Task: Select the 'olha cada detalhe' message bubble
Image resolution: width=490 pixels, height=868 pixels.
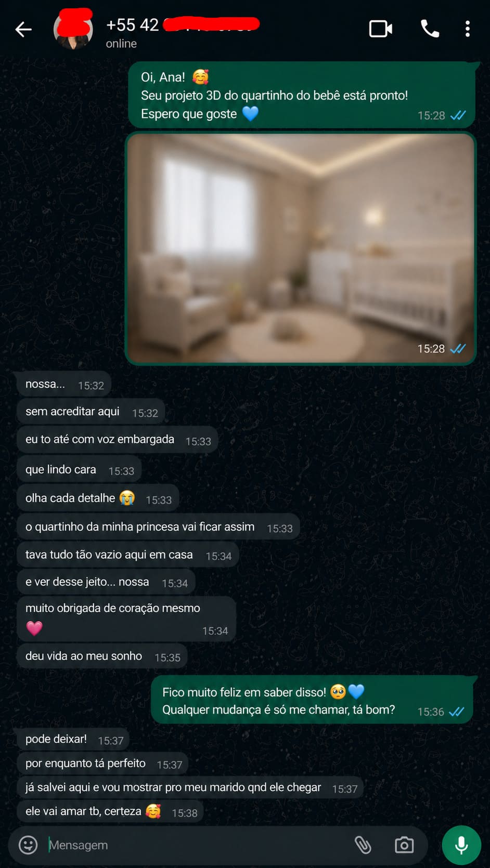Action: [98, 498]
